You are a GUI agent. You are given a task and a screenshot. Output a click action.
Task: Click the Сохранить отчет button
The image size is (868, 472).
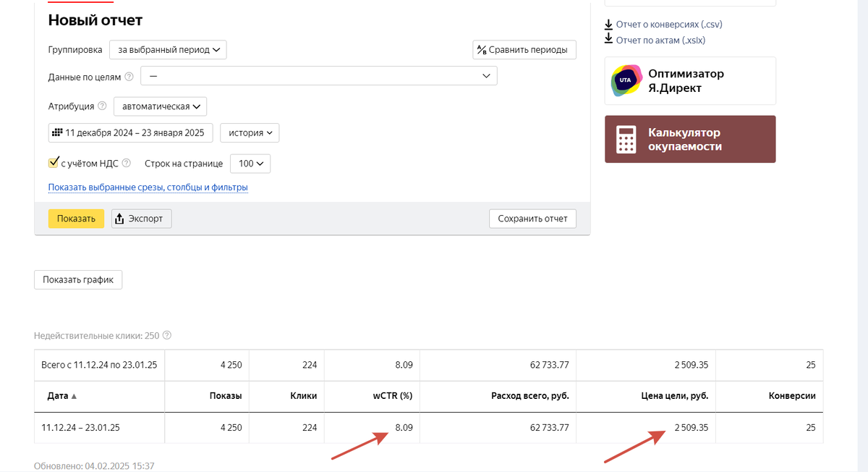click(532, 218)
